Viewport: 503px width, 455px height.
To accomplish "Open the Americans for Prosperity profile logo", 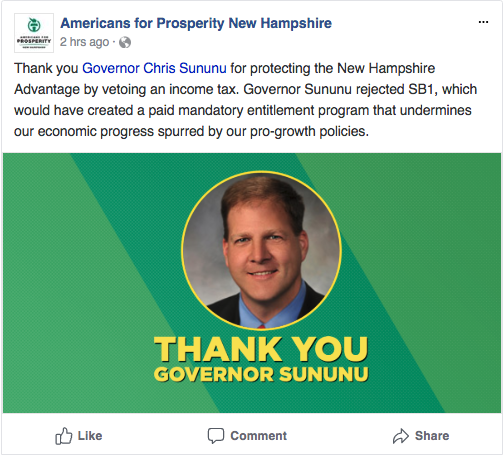I will tap(34, 33).
